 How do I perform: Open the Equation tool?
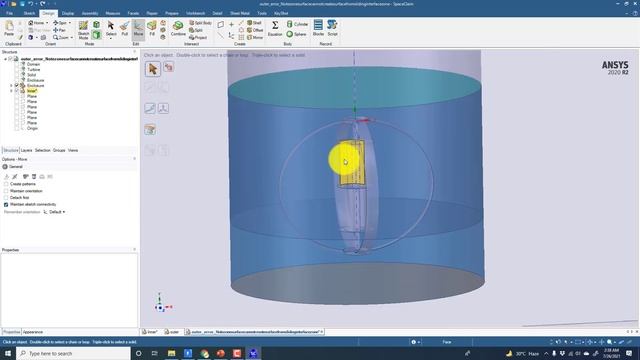click(275, 29)
